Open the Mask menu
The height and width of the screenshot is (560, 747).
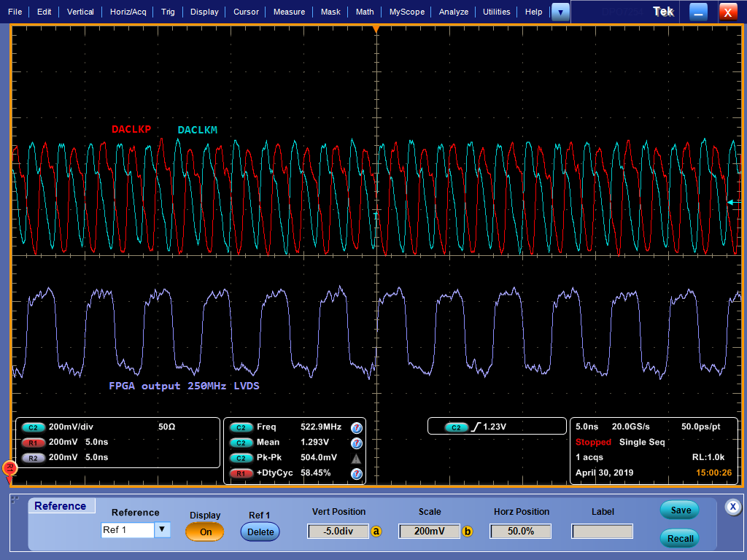330,12
